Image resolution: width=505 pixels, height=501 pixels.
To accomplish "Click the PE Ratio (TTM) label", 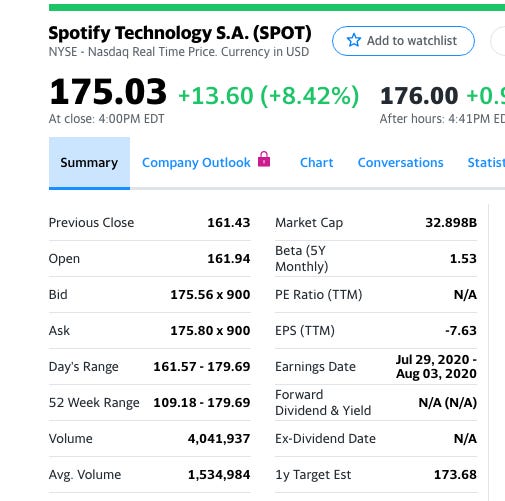I will click(x=319, y=295).
